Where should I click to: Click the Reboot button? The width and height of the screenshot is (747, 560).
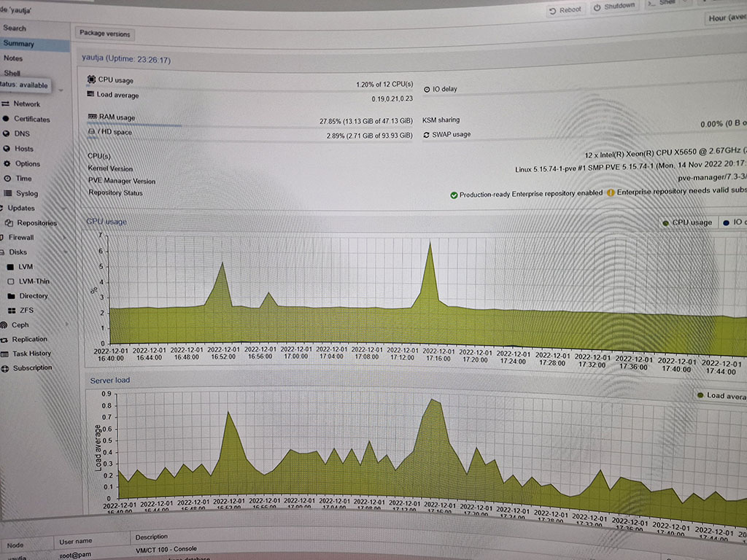(566, 9)
